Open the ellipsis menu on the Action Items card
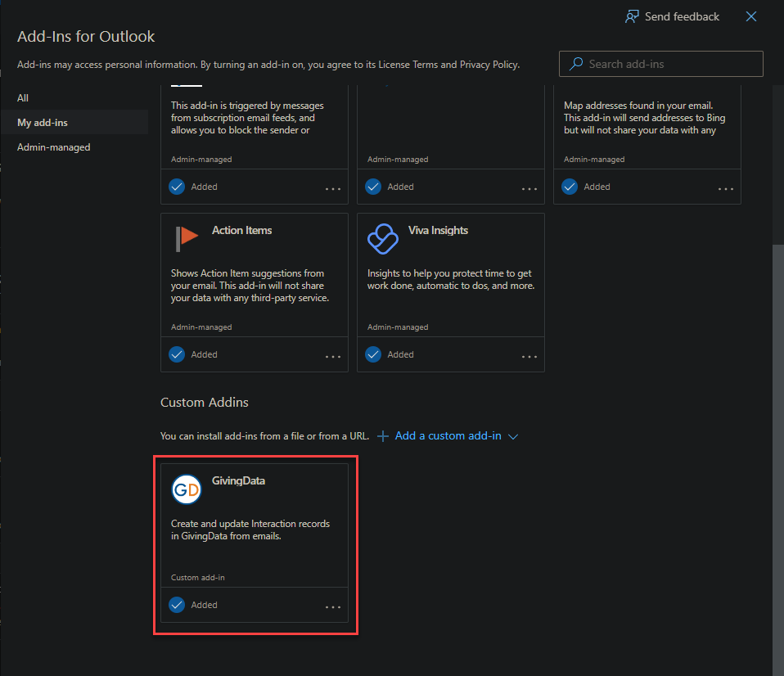This screenshot has width=784, height=676. (x=332, y=356)
